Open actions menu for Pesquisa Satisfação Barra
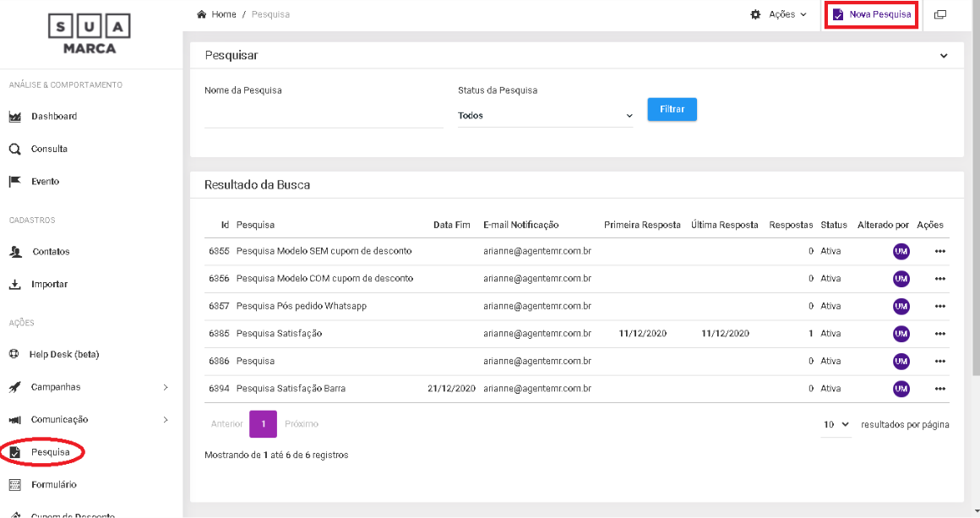This screenshot has height=518, width=980. point(939,389)
